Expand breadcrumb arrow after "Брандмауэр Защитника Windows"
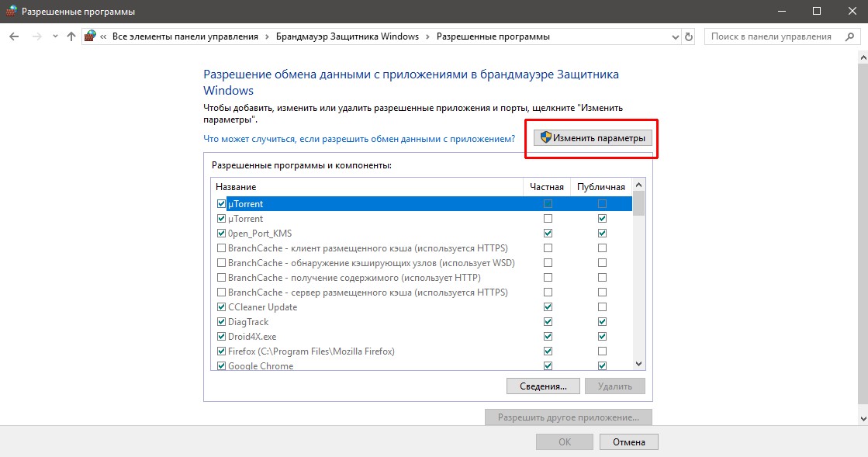 coord(427,36)
